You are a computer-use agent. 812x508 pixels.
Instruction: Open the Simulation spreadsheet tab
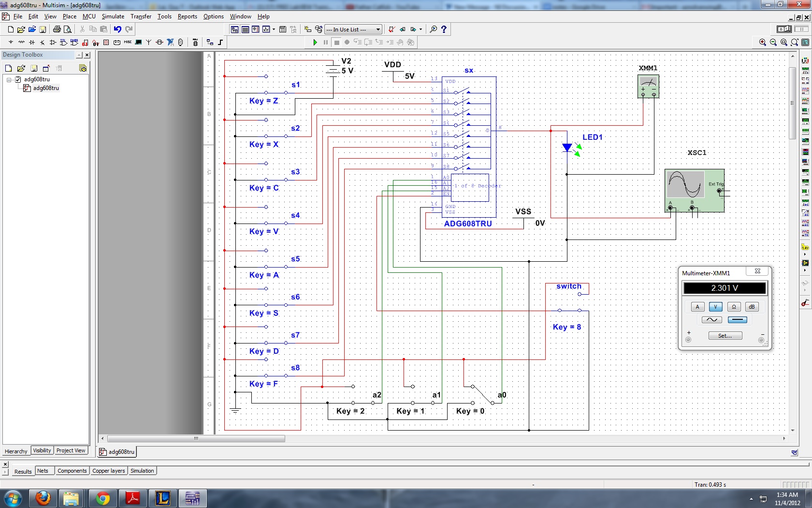(x=142, y=471)
